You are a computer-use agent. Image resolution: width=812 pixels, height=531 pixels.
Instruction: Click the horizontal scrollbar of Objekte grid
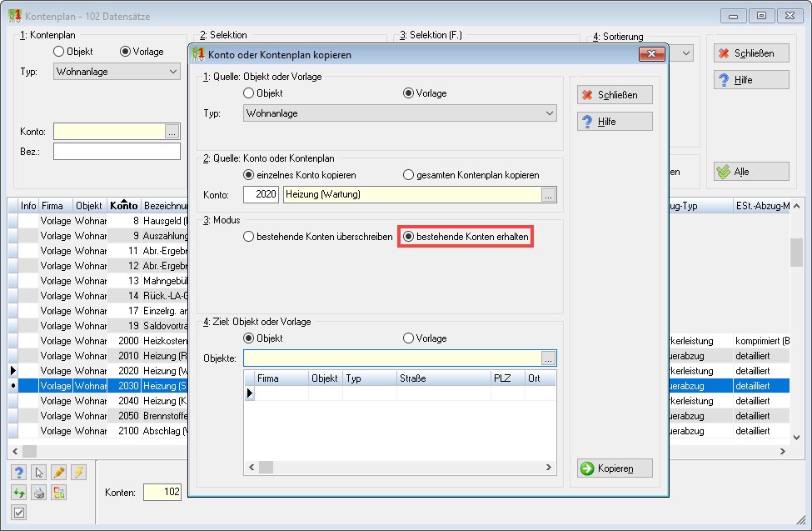pyautogui.click(x=400, y=467)
